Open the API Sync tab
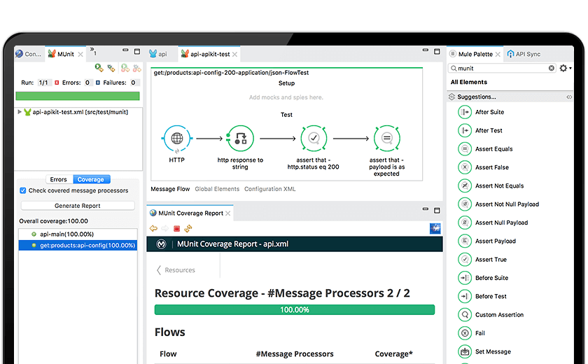This screenshot has width=588, height=364. [x=524, y=55]
